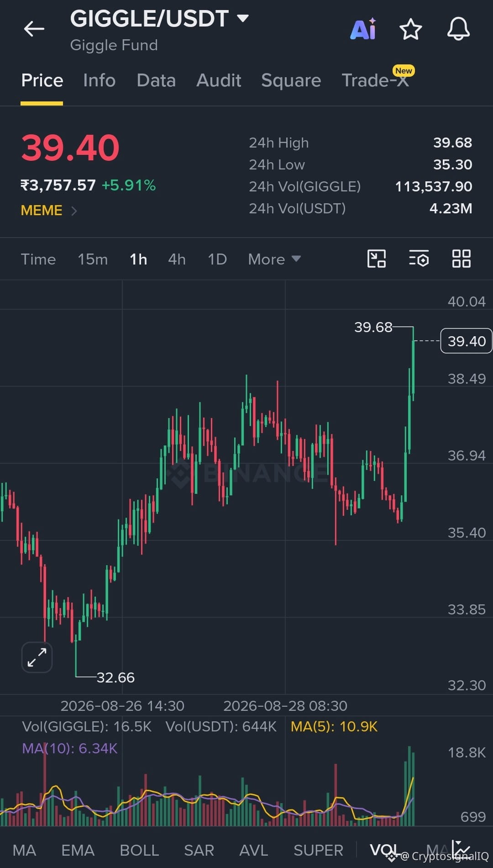This screenshot has height=868, width=493.
Task: Select the 15m chart interval
Action: [93, 259]
